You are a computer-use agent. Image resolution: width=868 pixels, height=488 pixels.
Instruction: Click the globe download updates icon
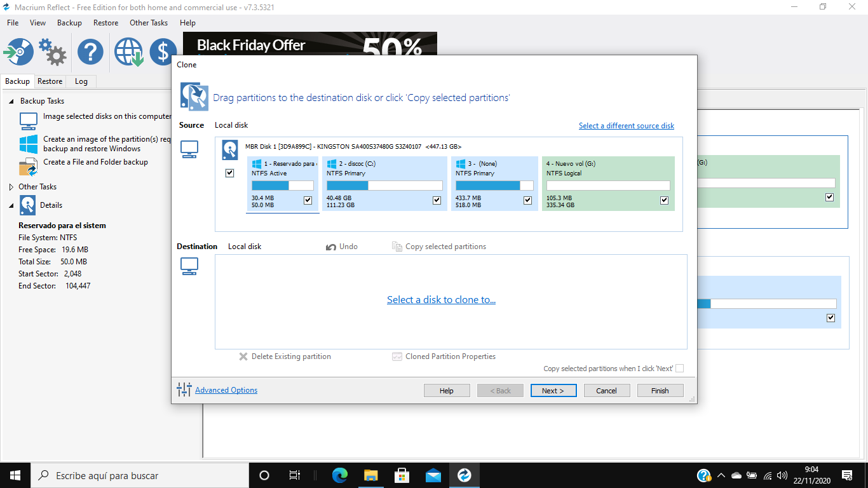(128, 51)
